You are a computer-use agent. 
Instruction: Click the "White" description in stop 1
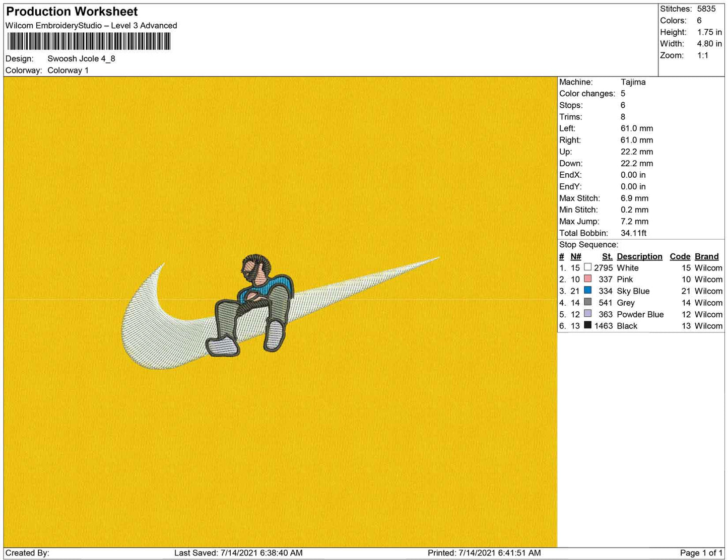pos(628,268)
